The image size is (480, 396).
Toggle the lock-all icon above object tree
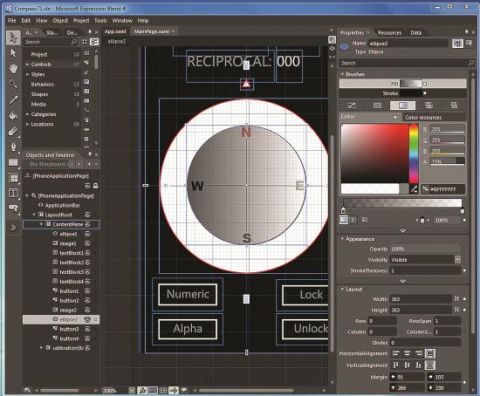pos(96,186)
